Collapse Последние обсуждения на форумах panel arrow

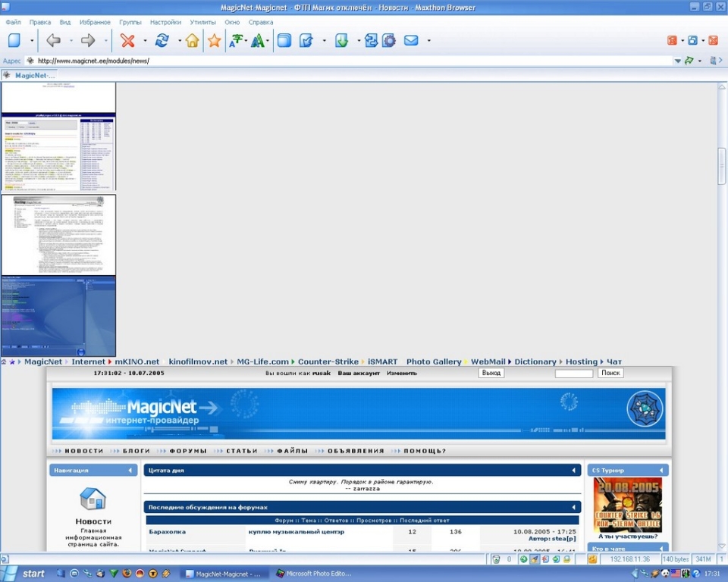573,507
